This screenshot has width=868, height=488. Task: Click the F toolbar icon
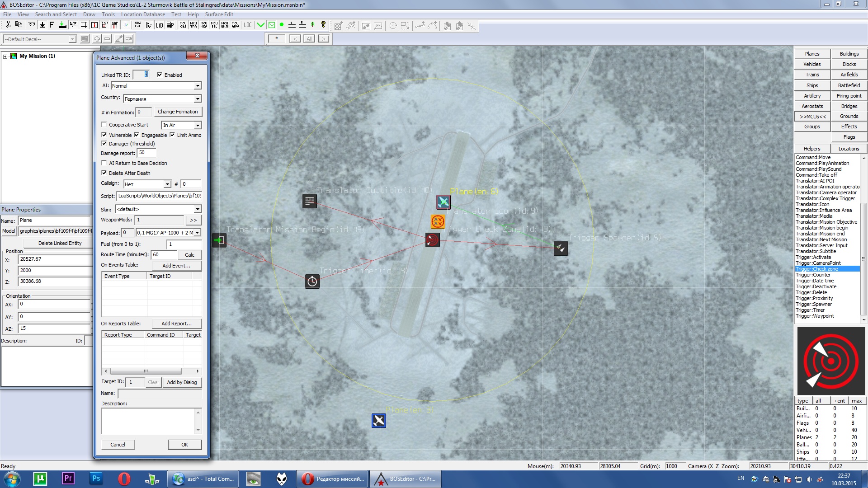point(52,25)
